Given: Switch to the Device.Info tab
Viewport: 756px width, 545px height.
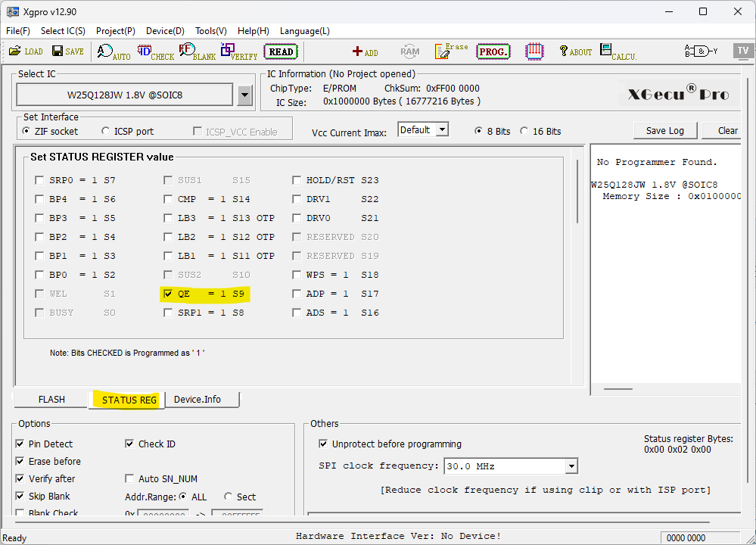Looking at the screenshot, I should click(x=198, y=400).
